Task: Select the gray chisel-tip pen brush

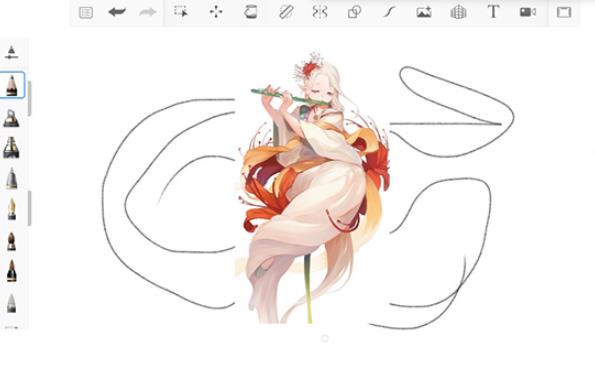Action: (12, 178)
